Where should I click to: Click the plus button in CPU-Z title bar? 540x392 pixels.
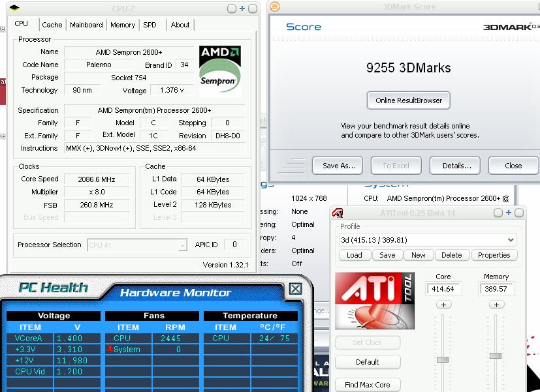pyautogui.click(x=242, y=8)
